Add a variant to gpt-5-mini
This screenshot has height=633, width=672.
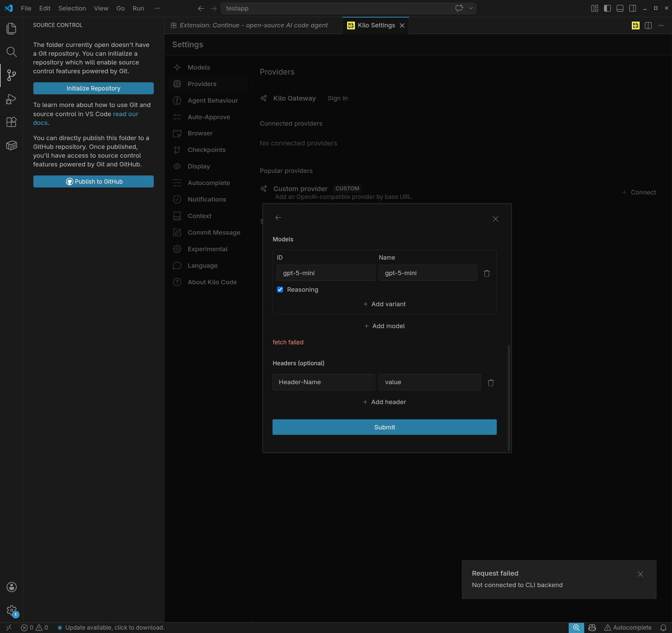coord(384,304)
